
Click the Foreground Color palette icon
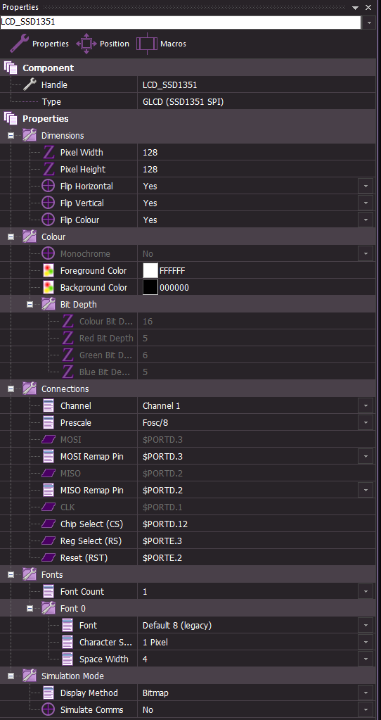[48, 270]
